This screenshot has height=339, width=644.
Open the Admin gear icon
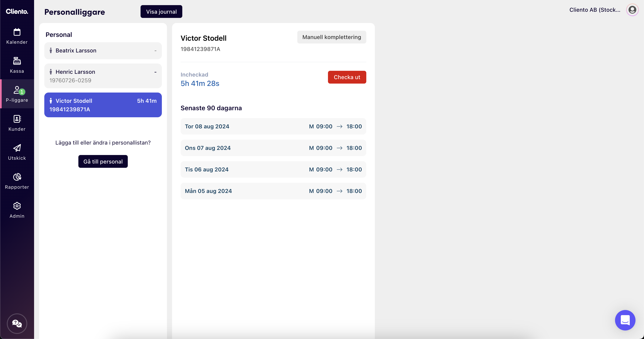[17, 206]
